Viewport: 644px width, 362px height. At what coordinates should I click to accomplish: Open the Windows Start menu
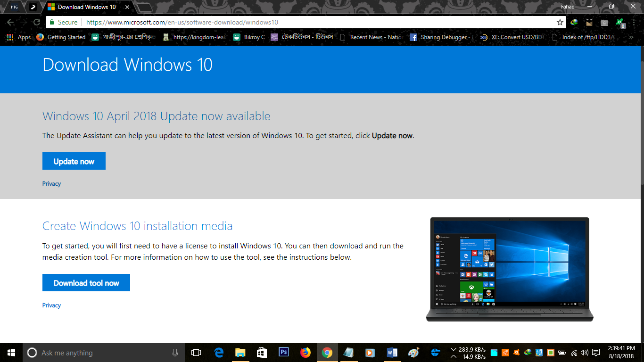pos(11,353)
